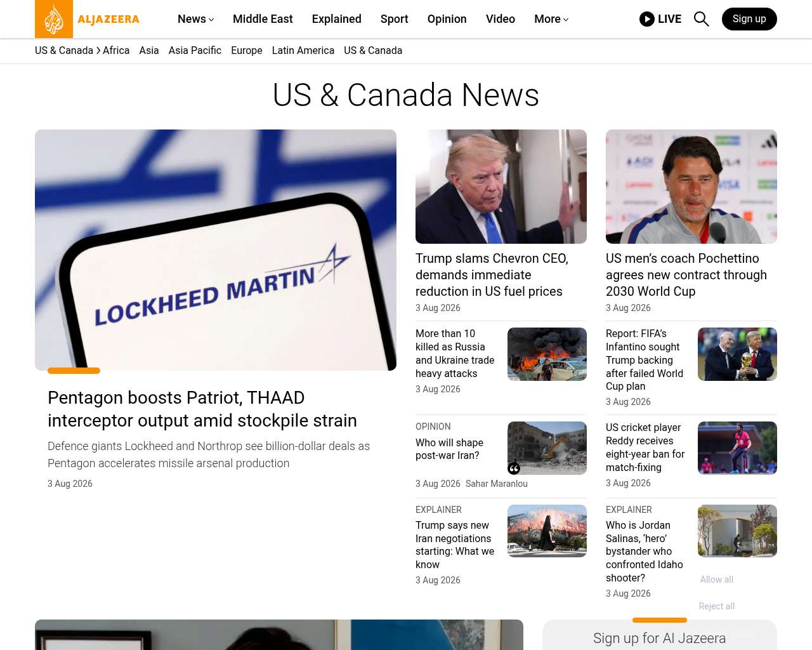This screenshot has width=812, height=650.
Task: Click the US & Canada sub-navigation tab
Action: pos(373,51)
